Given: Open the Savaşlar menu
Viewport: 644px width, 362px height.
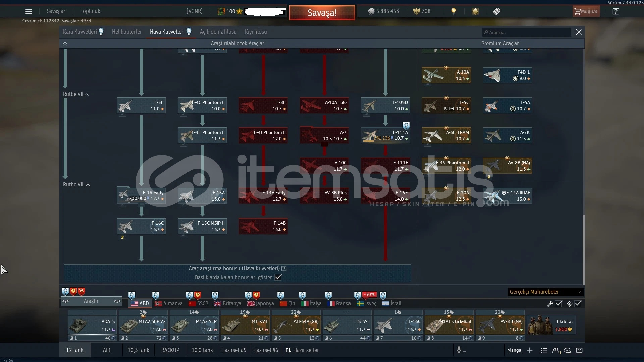Looking at the screenshot, I should tap(56, 11).
